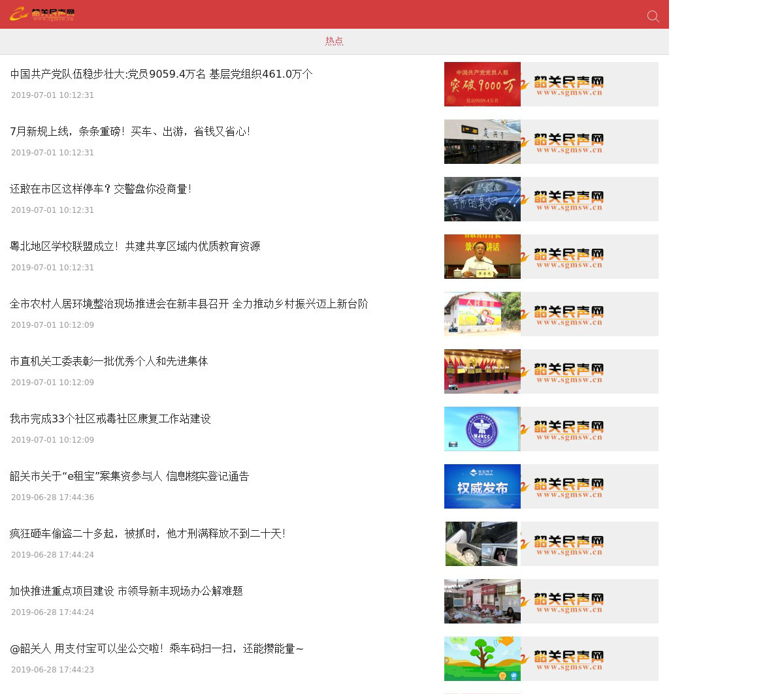The width and height of the screenshot is (784, 694).
Task: Select the 热点 tab
Action: (x=334, y=41)
